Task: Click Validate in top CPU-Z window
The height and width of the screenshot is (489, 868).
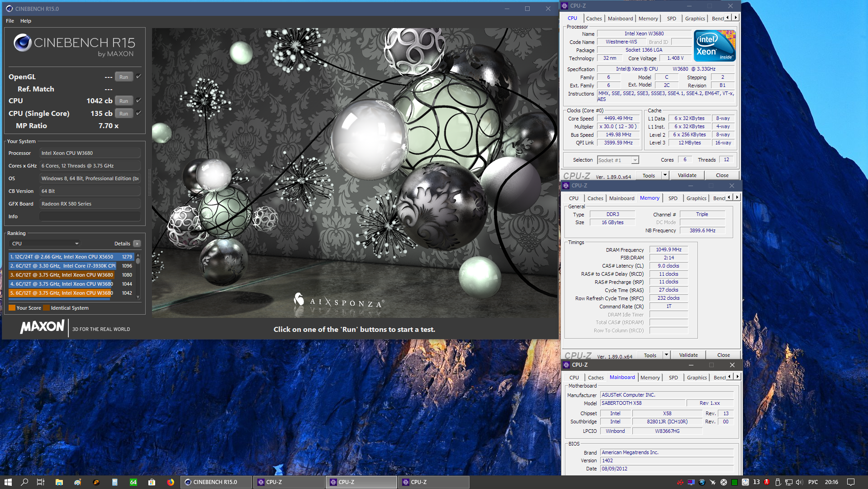Action: click(687, 176)
